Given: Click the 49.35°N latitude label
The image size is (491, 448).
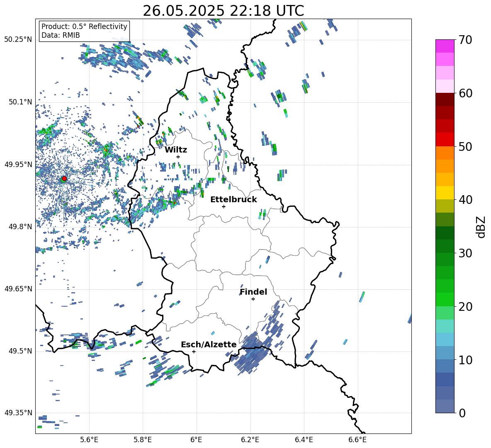Looking at the screenshot, I should [18, 413].
